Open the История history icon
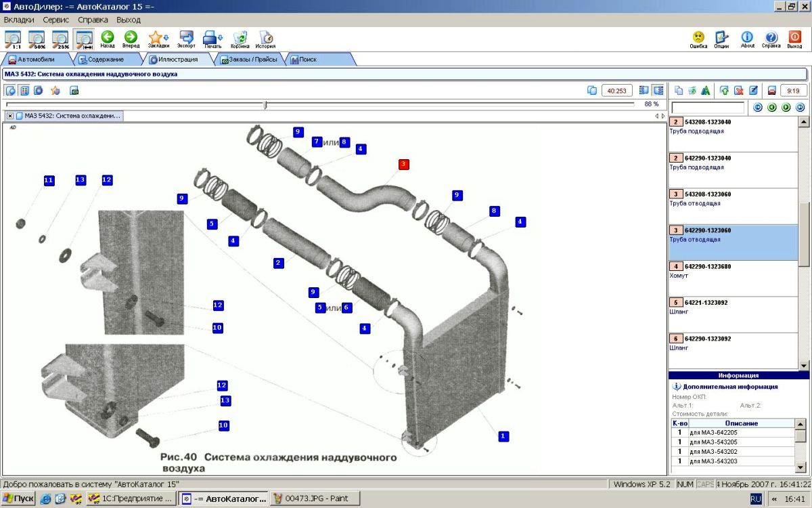 pyautogui.click(x=265, y=39)
